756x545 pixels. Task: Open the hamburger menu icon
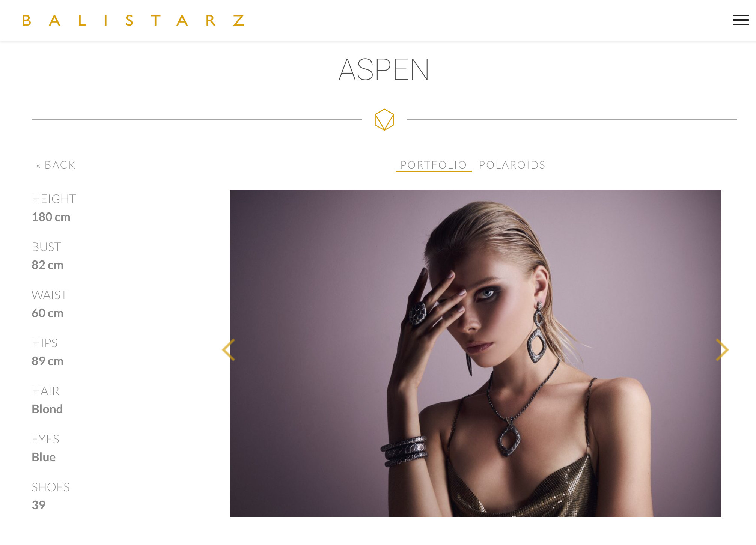tap(741, 20)
